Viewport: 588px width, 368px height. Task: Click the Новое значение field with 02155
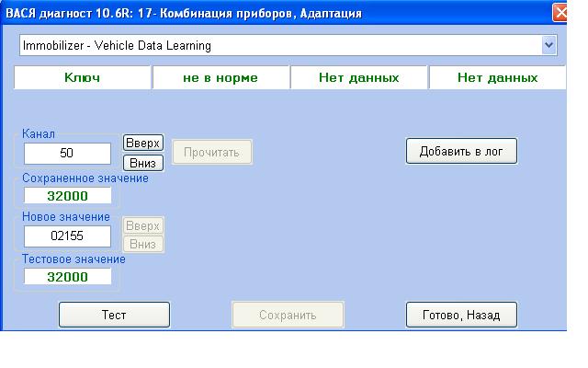67,236
